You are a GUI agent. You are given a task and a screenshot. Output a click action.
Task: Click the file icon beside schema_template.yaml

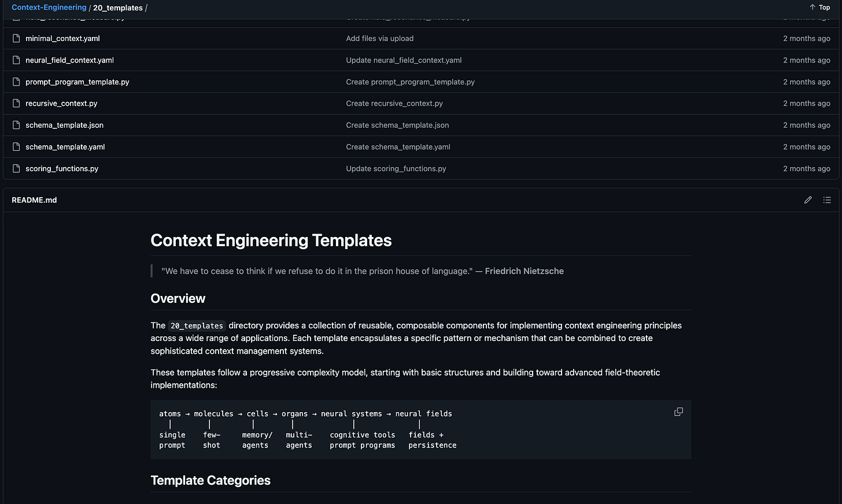[16, 147]
